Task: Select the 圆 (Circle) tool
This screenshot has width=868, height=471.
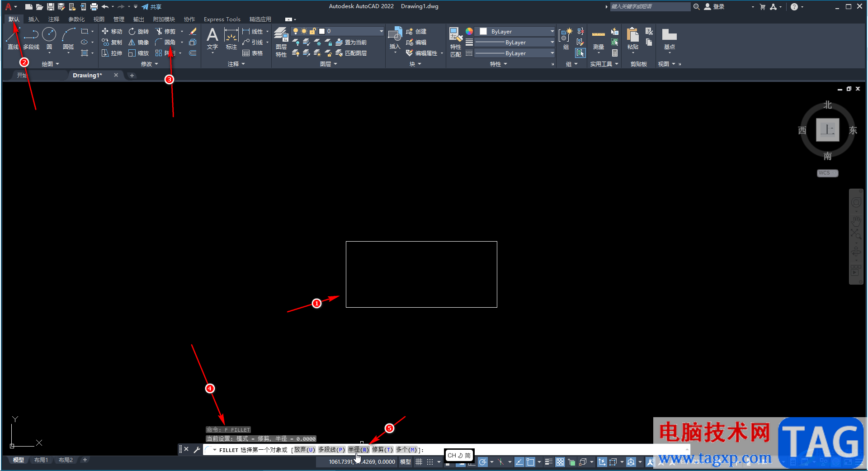Action: (49, 38)
